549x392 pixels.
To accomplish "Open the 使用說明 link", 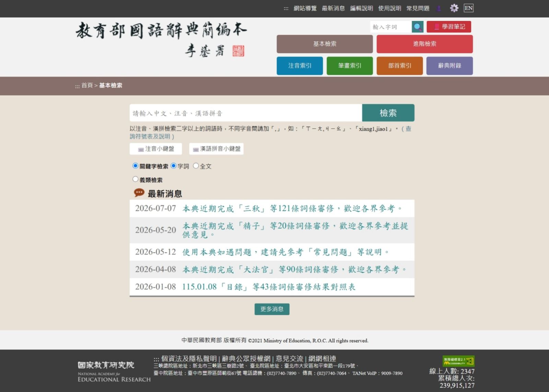I will 389,8.
